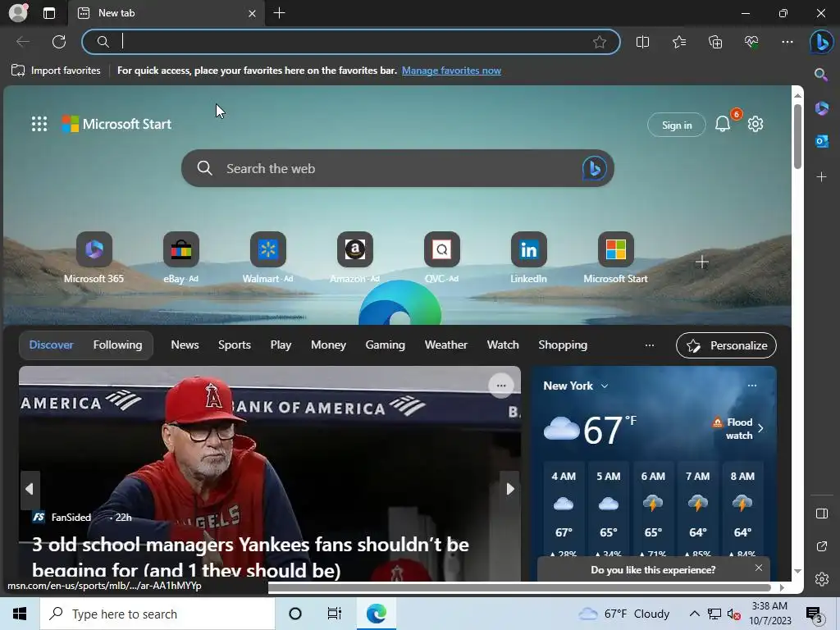
Task: Toggle sidebar visibility icon at bottom
Action: pos(821,514)
